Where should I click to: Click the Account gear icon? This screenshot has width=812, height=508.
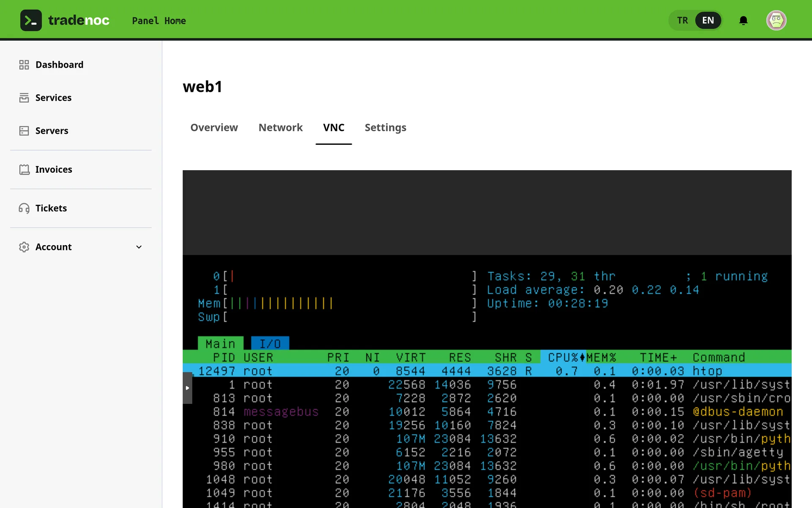pyautogui.click(x=24, y=247)
